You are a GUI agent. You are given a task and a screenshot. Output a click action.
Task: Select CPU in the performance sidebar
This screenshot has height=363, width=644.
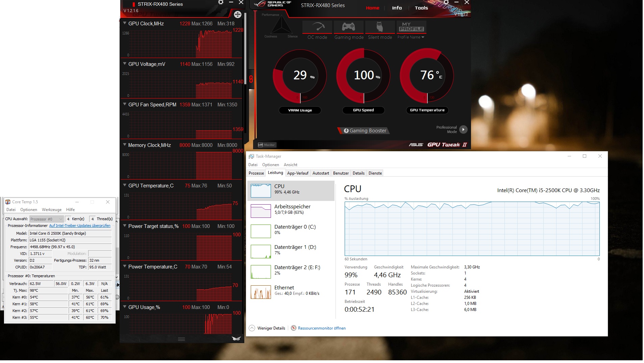coord(291,191)
